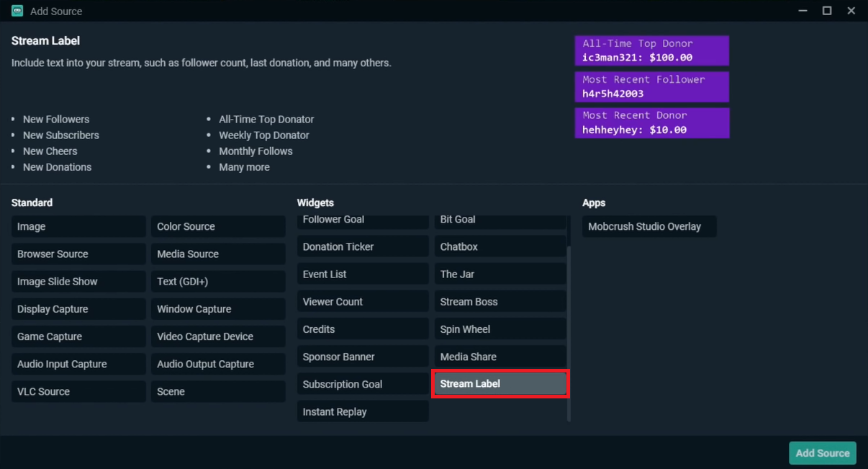Click the 'New Cheers' bullet text

point(50,151)
